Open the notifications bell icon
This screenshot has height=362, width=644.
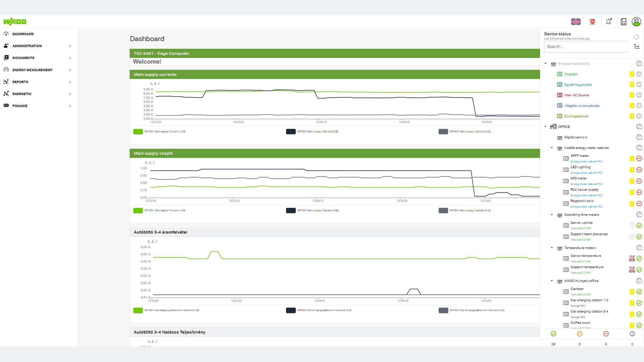pos(608,22)
